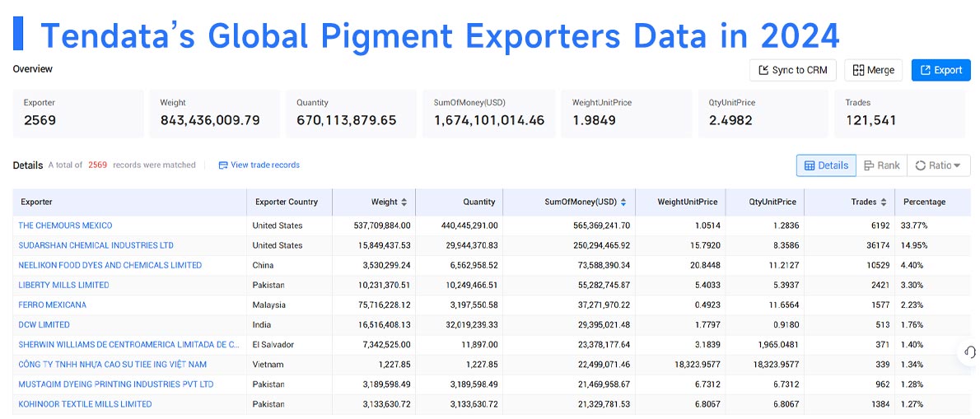Image resolution: width=980 pixels, height=419 pixels.
Task: Sort table by Weight column arrows
Action: [404, 203]
